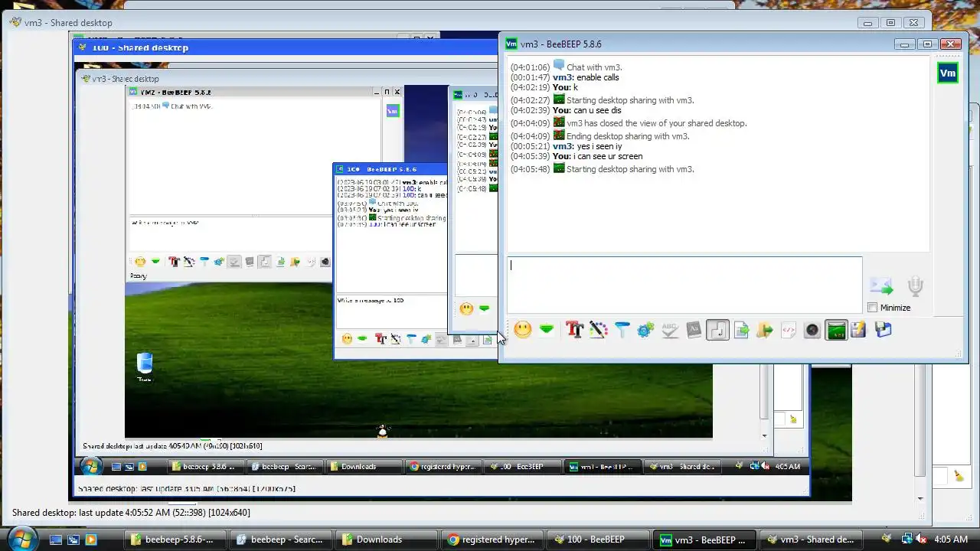Toggle the Return key sends message button
980x551 pixels.
[717, 330]
